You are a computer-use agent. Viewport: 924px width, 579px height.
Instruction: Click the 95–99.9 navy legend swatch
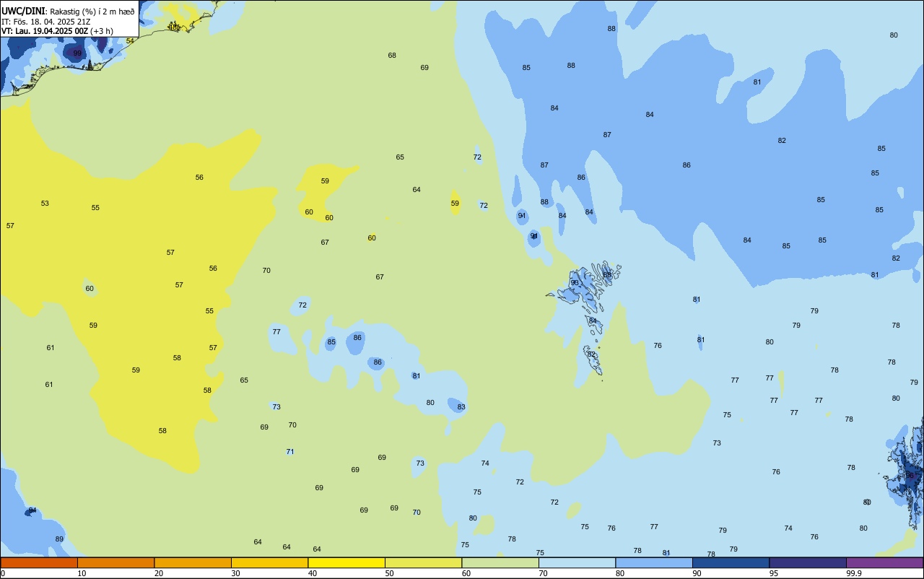[808, 562]
